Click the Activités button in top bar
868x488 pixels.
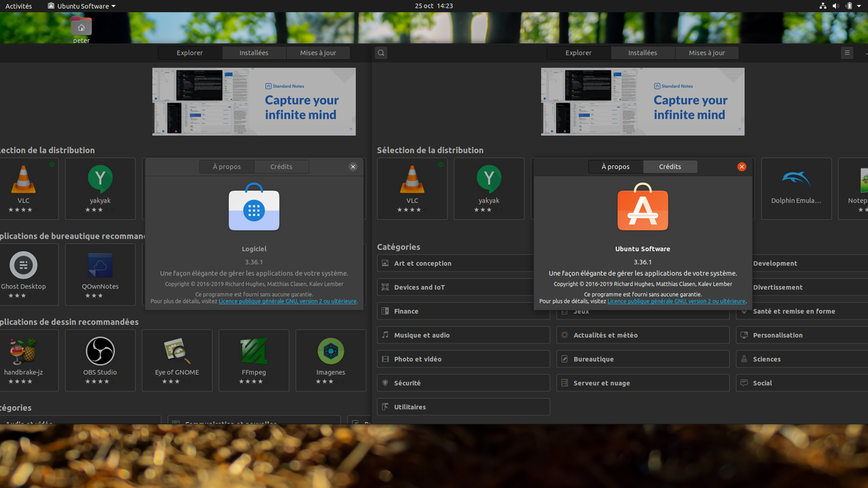click(x=18, y=6)
